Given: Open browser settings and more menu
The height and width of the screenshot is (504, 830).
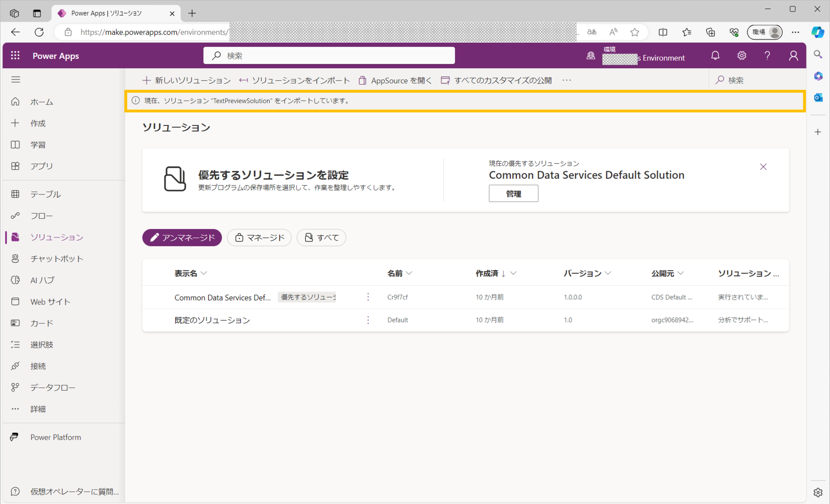Looking at the screenshot, I should 795,32.
